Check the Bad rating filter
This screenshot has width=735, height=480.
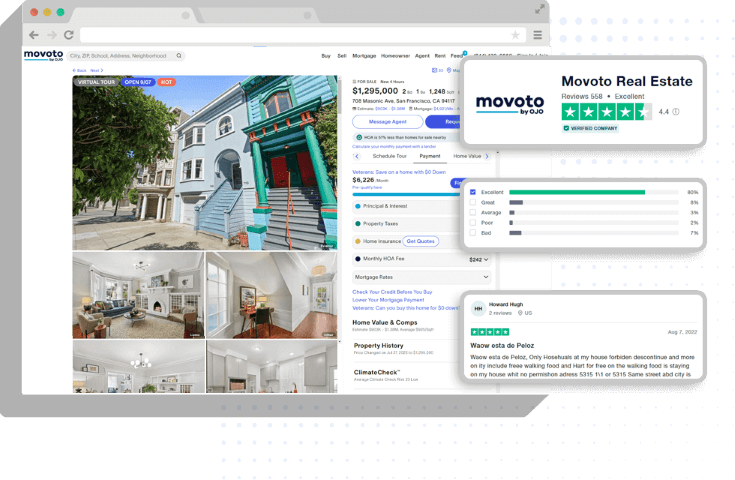click(472, 232)
